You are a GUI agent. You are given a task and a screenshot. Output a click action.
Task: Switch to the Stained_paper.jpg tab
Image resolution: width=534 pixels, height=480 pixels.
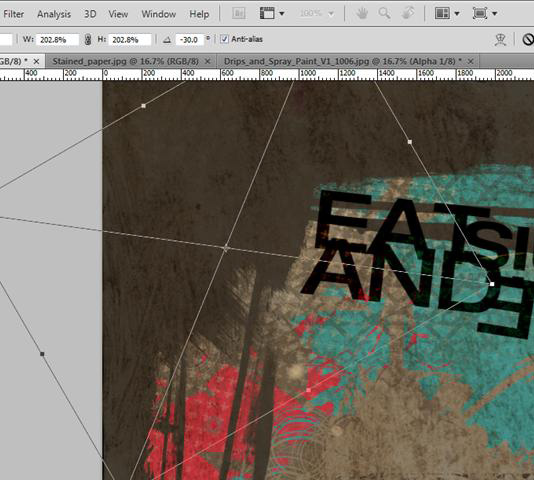point(125,61)
